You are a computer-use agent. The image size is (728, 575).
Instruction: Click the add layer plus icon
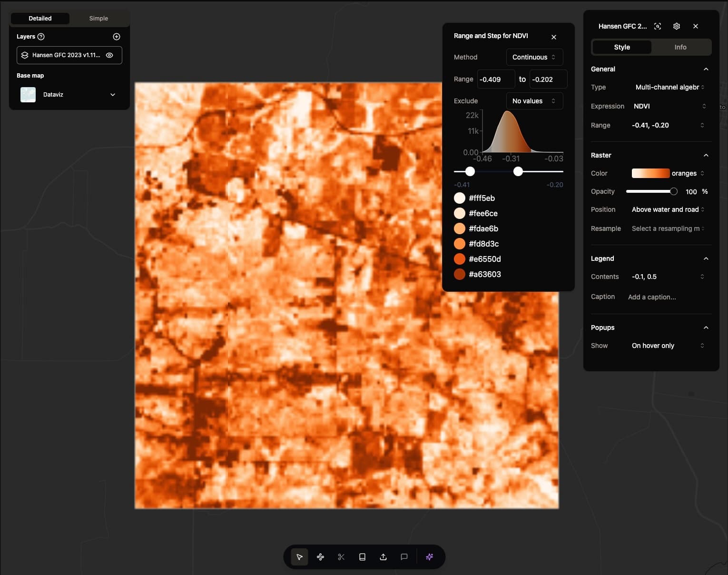pos(117,37)
